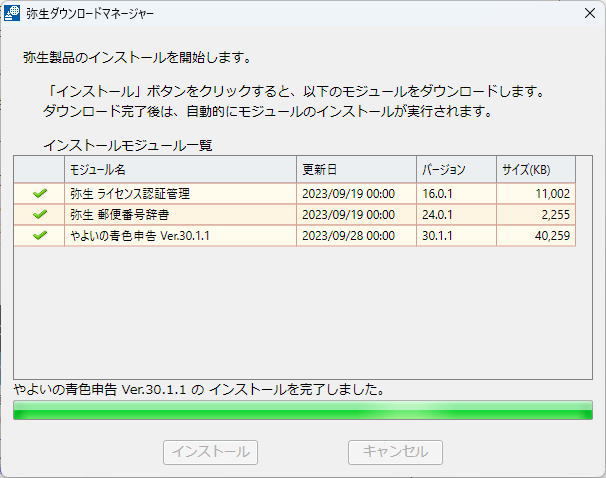Image resolution: width=606 pixels, height=478 pixels.
Task: Select the 弥生 ライセンス認証管理 module name
Action: pyautogui.click(x=130, y=194)
